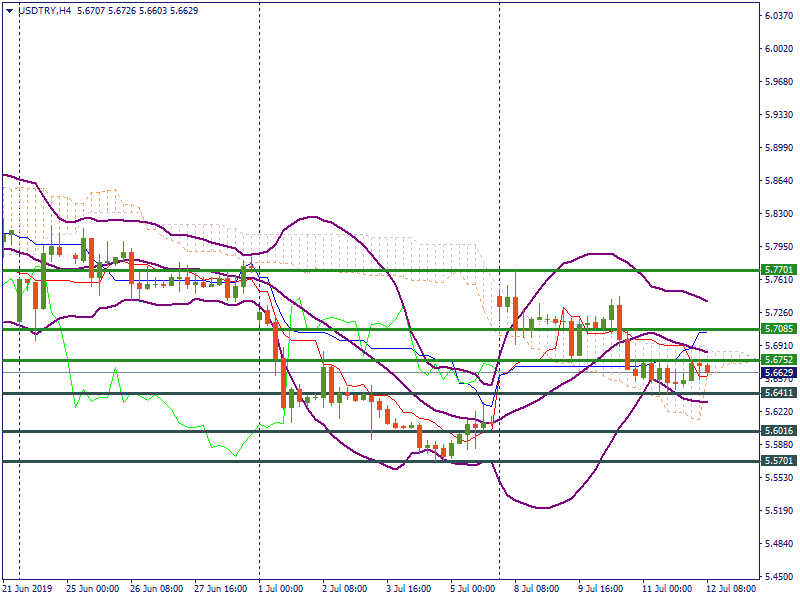Select the 3 Jul 16:00 time label
800x600 pixels.
(410, 589)
